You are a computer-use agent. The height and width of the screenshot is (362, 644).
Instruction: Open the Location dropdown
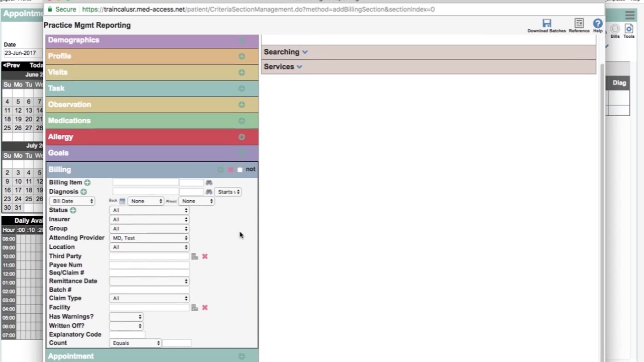[x=149, y=247]
